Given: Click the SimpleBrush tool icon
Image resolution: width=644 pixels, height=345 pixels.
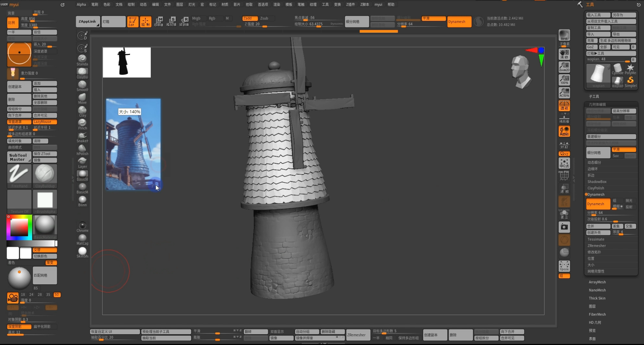Looking at the screenshot, I should tap(630, 81).
